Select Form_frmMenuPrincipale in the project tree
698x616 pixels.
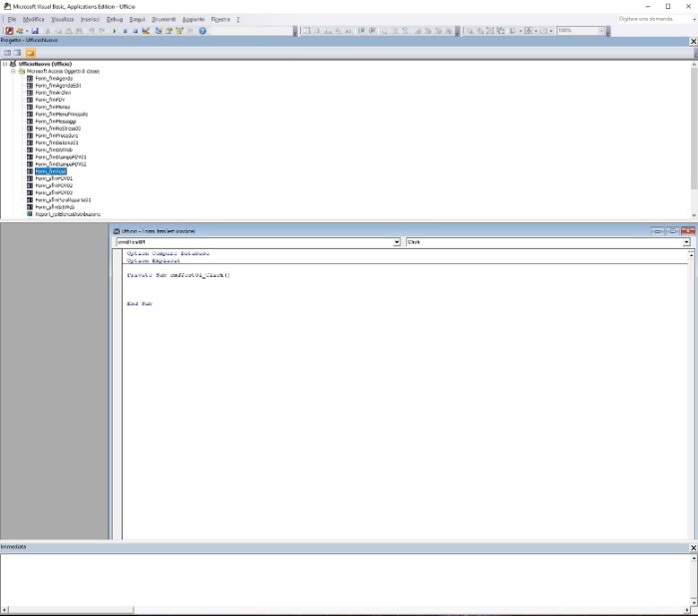coord(61,114)
